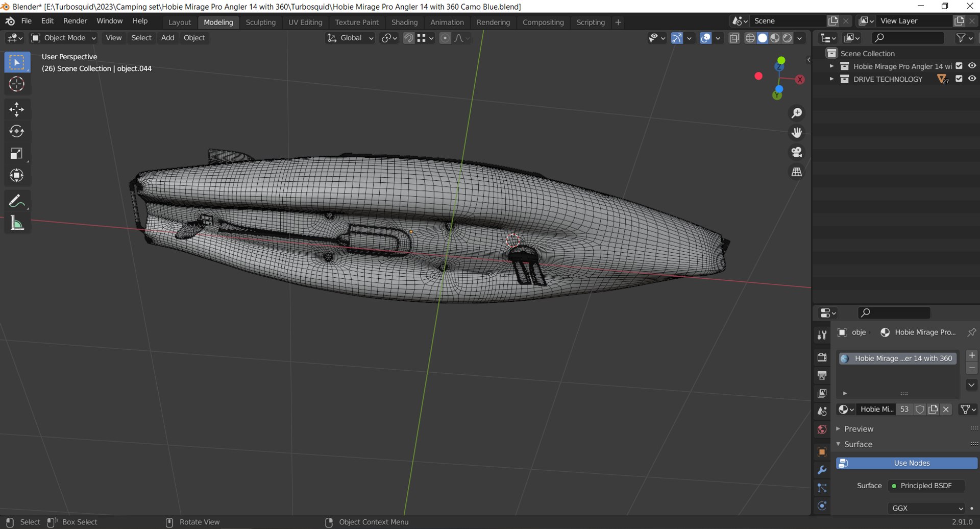
Task: Open Object Mode dropdown
Action: pyautogui.click(x=63, y=38)
